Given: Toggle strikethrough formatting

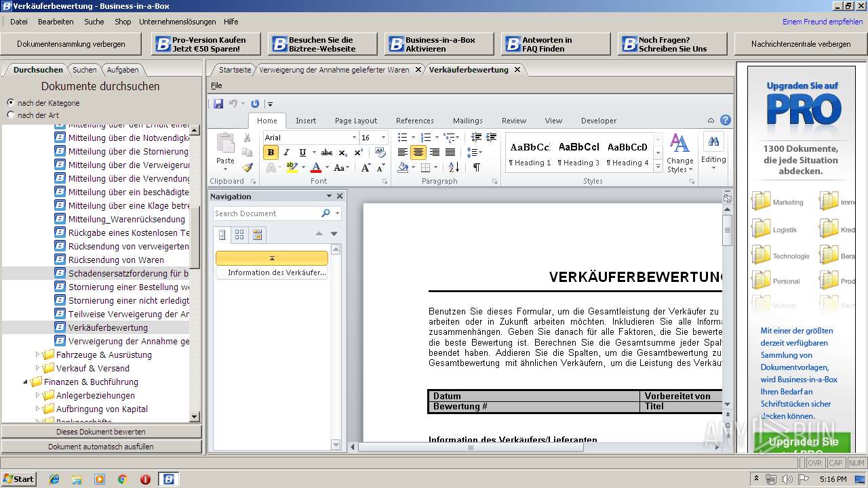Looking at the screenshot, I should (x=327, y=152).
